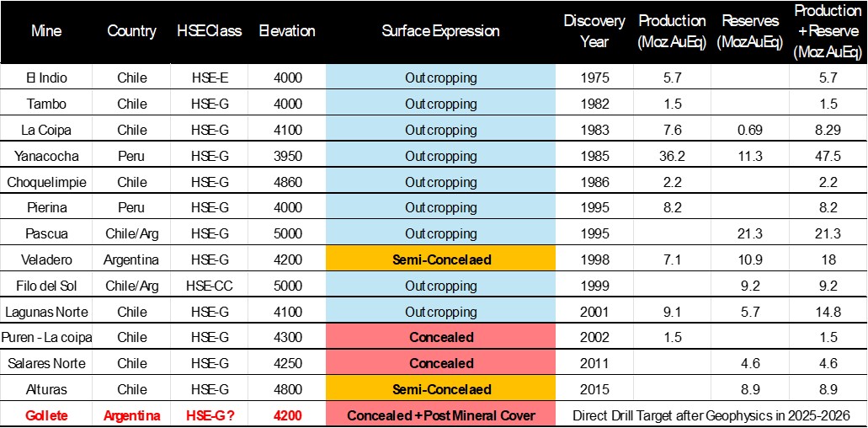Select the Alturas discovery year 2015
Screen dimensions: 868x428
594,389
